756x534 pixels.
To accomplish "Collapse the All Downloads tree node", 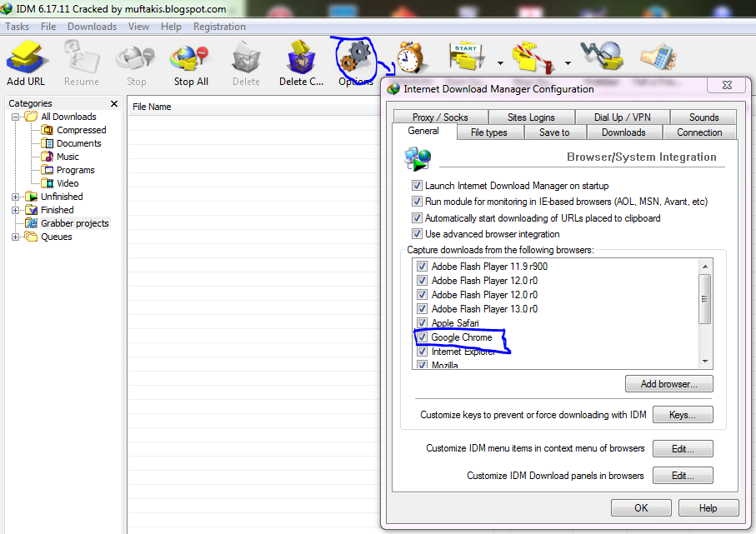I will (16, 117).
